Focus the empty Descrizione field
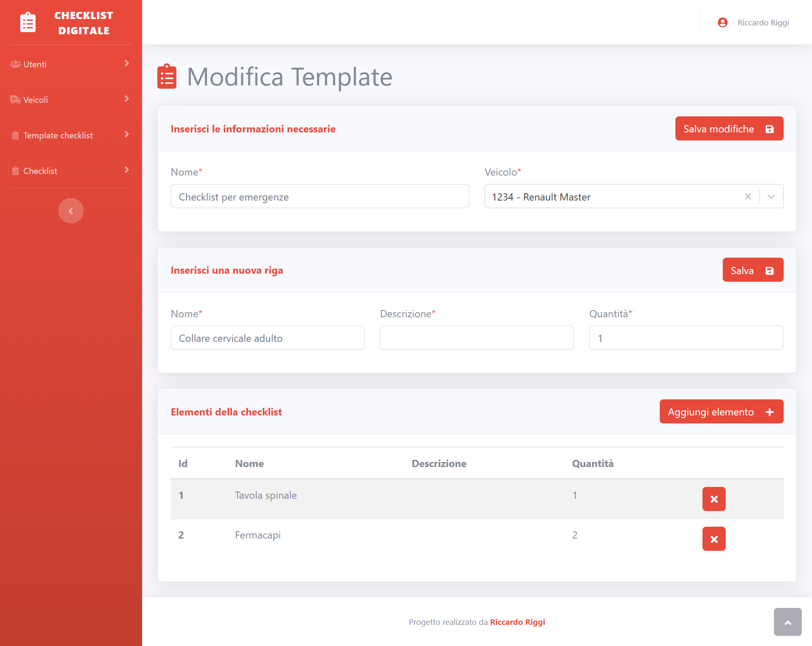 pyautogui.click(x=476, y=338)
